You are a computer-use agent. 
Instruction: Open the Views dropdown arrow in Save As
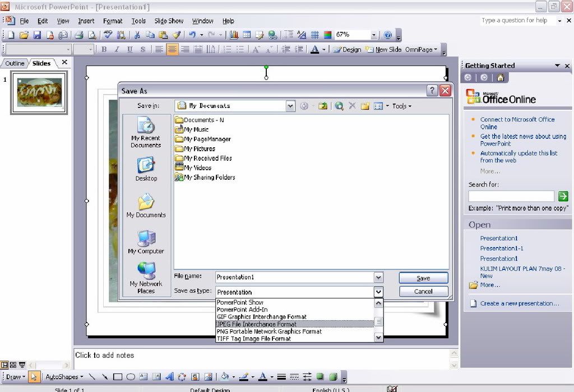(387, 106)
